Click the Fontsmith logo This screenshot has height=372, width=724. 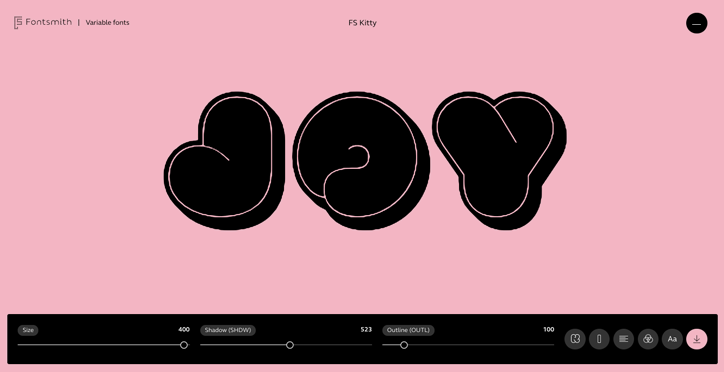click(x=43, y=22)
